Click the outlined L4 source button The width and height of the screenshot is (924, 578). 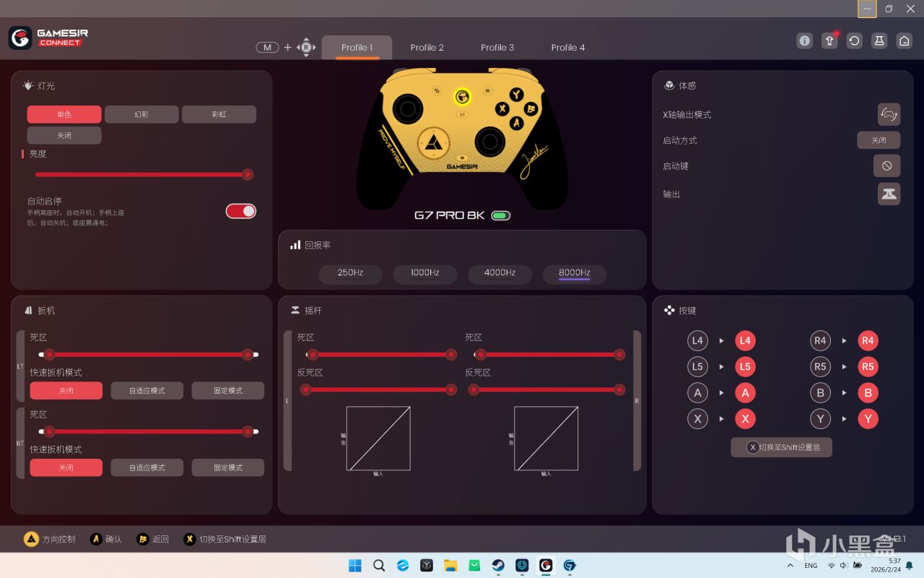point(697,341)
